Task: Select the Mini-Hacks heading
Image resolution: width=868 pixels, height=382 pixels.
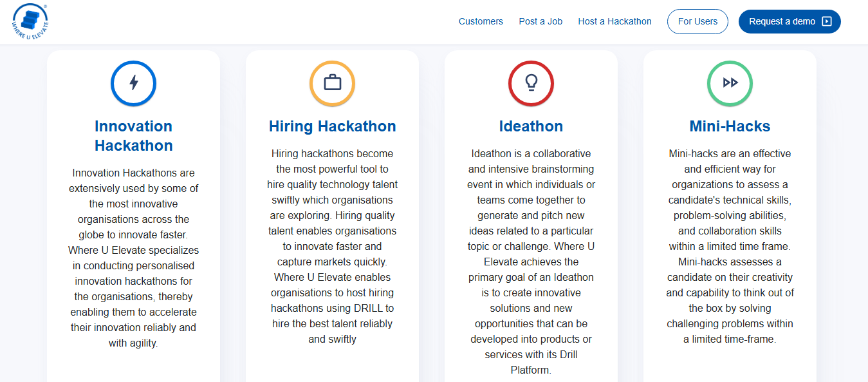Action: [730, 126]
